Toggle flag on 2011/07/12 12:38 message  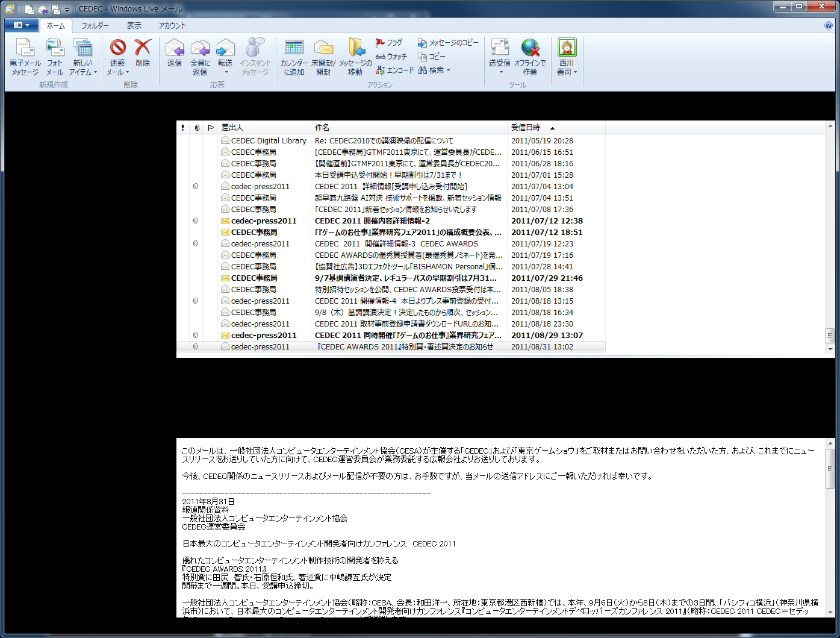pyautogui.click(x=211, y=220)
